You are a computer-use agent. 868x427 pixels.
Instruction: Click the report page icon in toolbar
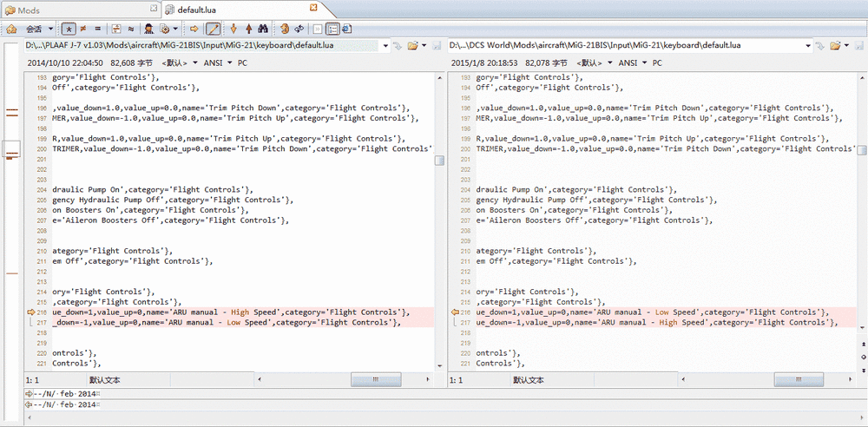[347, 29]
